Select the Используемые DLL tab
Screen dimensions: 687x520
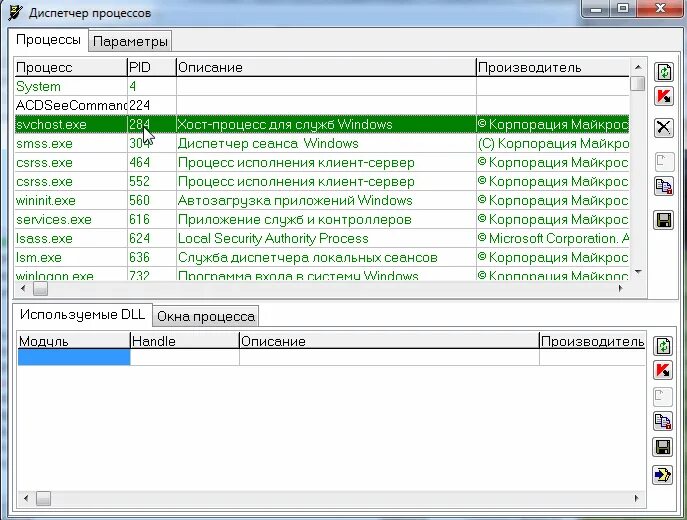(x=82, y=315)
